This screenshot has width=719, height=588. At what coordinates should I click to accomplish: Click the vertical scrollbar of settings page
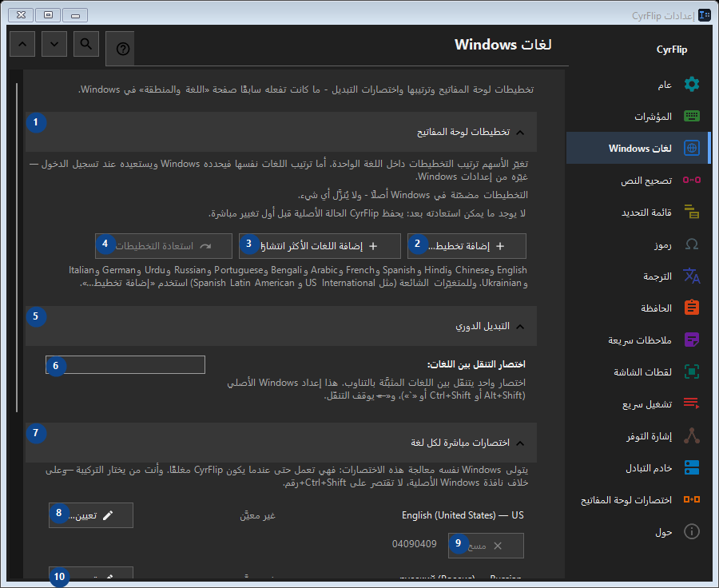point(17,248)
